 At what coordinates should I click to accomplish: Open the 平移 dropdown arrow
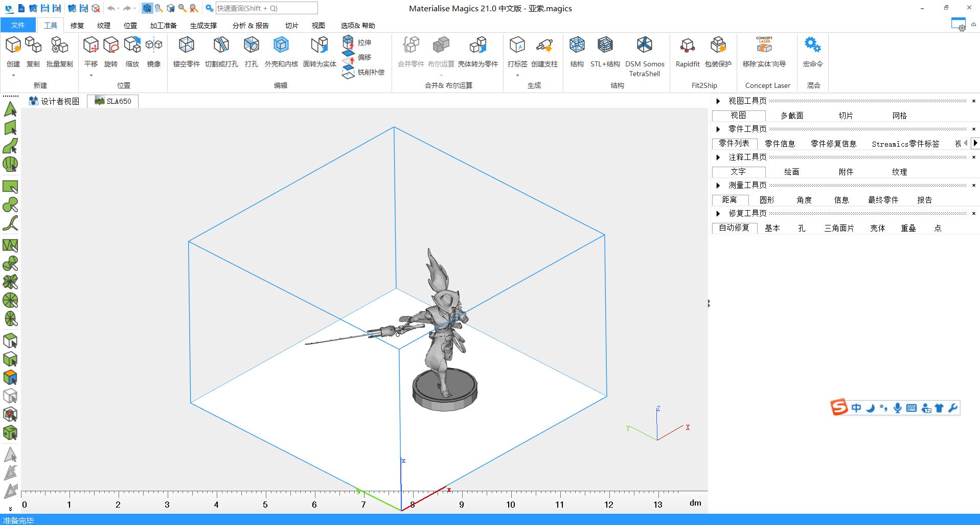click(x=91, y=76)
